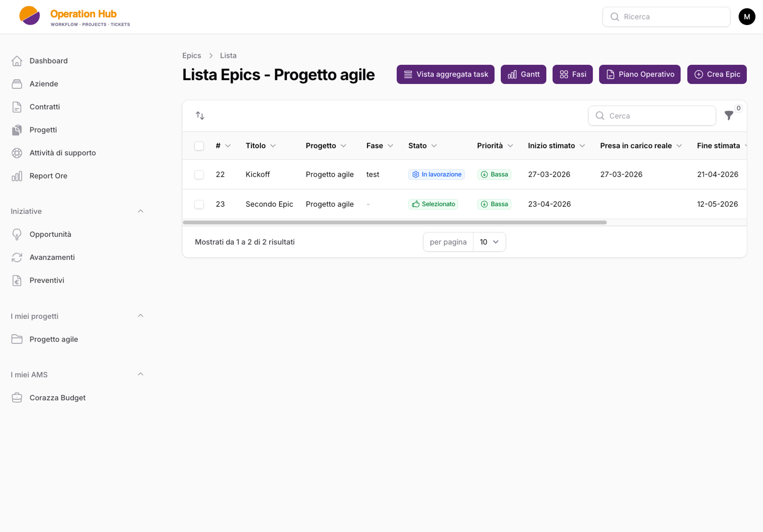Screen dimensions: 763x532
Task: Open the Secondo Epic title
Action: coord(269,204)
